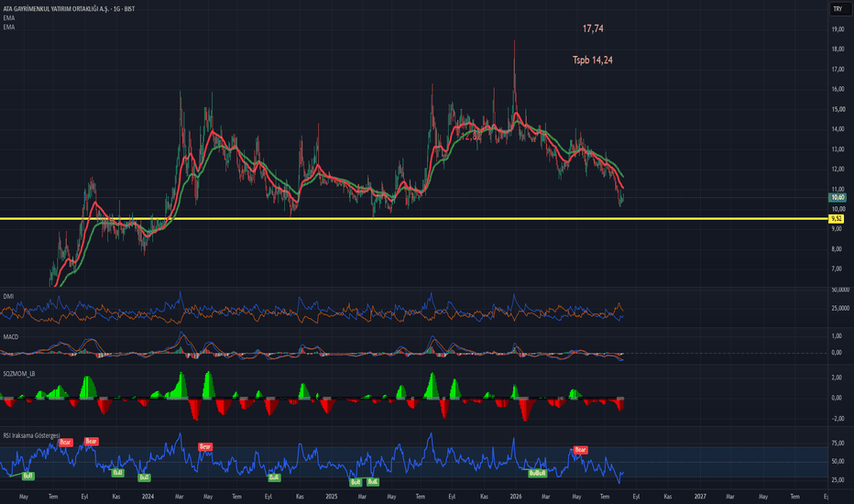Click the 19,00 price axis value

pos(838,29)
